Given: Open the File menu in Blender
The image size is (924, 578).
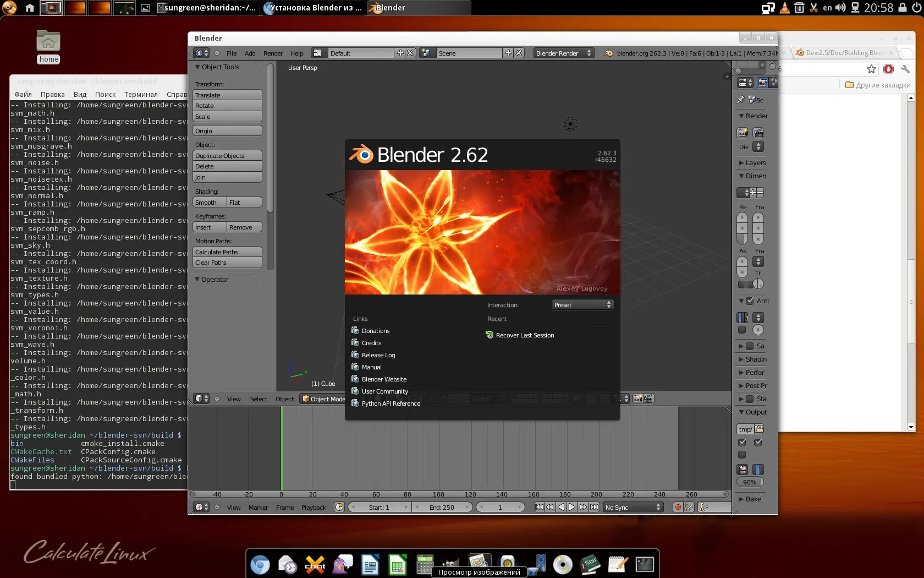Looking at the screenshot, I should (x=231, y=53).
